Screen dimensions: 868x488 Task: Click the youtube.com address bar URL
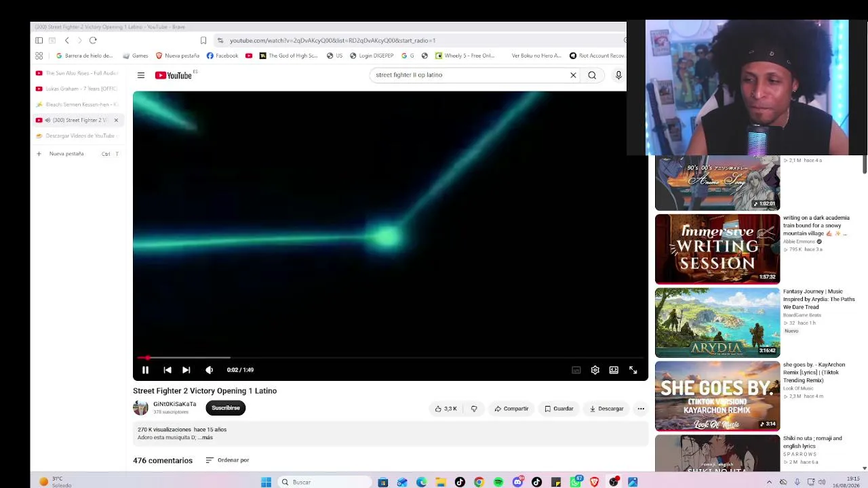[x=332, y=41]
